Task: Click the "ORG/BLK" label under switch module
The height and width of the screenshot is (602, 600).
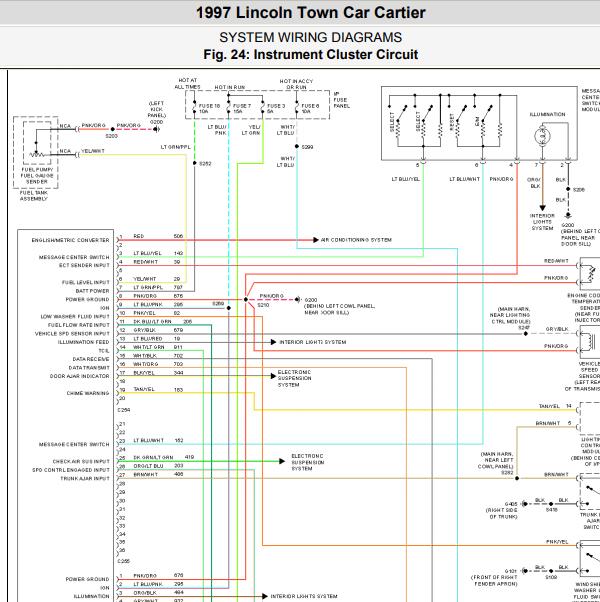Action: pyautogui.click(x=534, y=183)
